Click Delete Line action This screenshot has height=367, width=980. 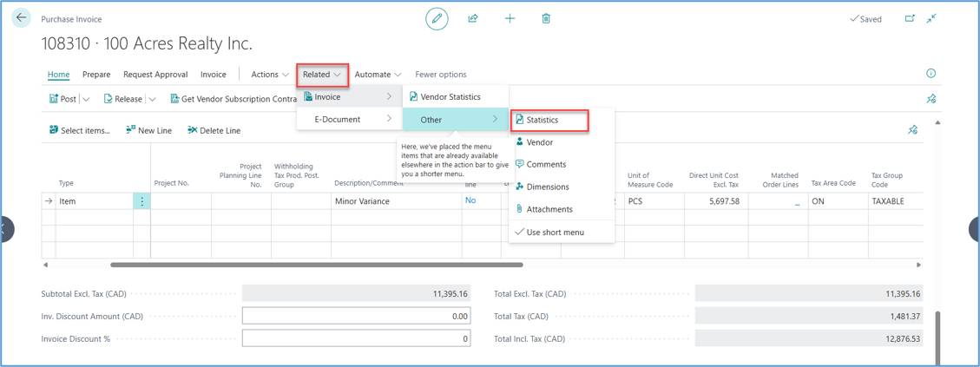tap(214, 131)
